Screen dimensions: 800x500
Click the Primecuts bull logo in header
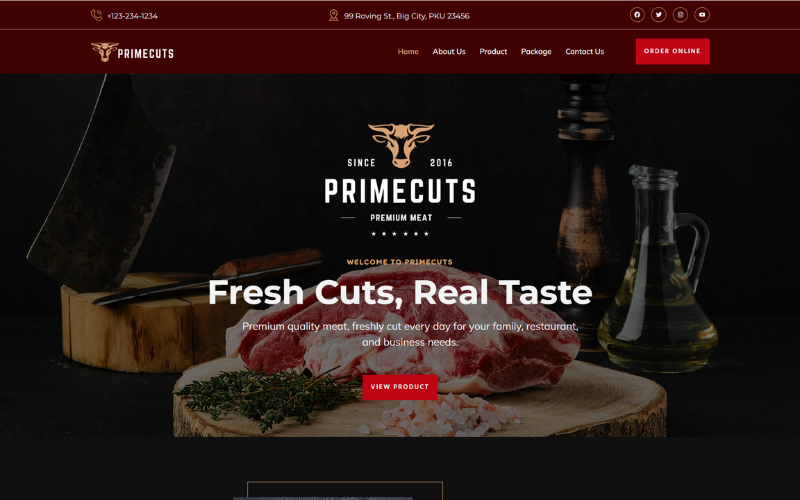(x=105, y=52)
